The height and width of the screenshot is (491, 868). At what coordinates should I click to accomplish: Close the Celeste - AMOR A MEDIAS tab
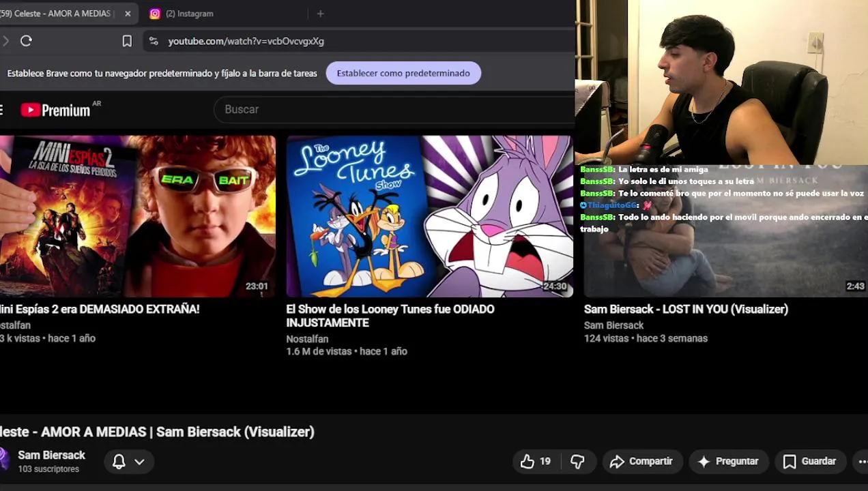[128, 14]
